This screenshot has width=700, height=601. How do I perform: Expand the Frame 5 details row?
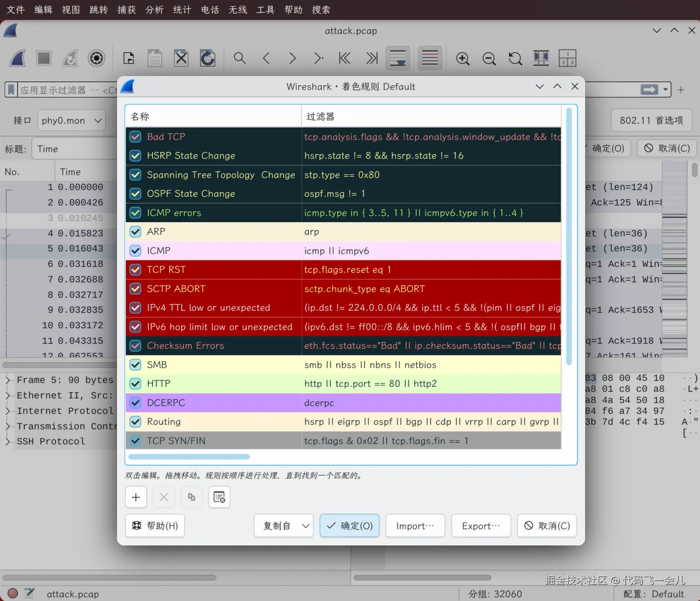click(8, 380)
